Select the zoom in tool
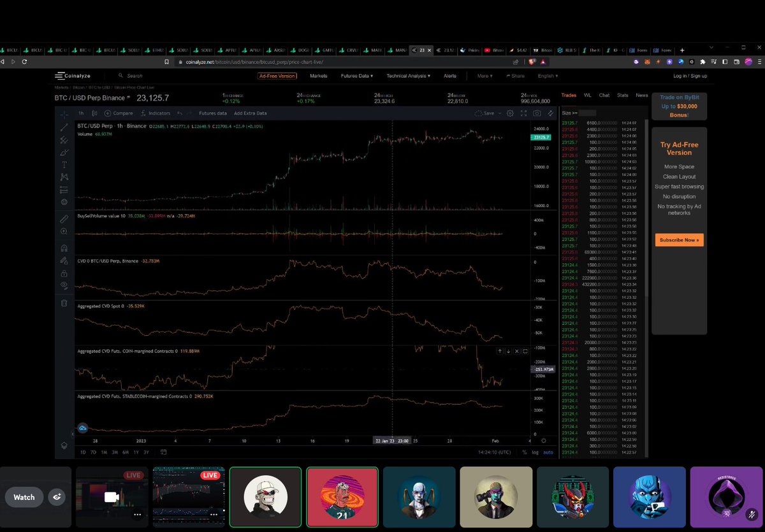The image size is (765, 532). coord(64,231)
